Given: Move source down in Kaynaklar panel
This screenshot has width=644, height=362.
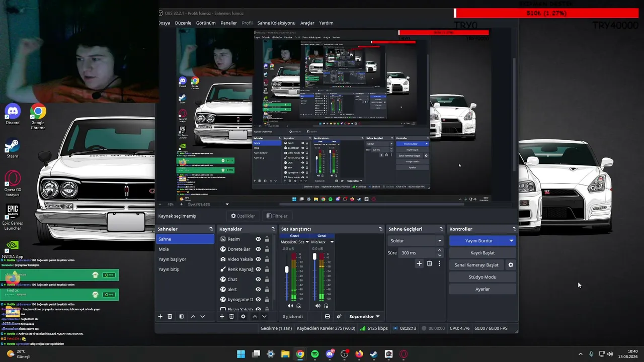Looking at the screenshot, I should pyautogui.click(x=264, y=316).
